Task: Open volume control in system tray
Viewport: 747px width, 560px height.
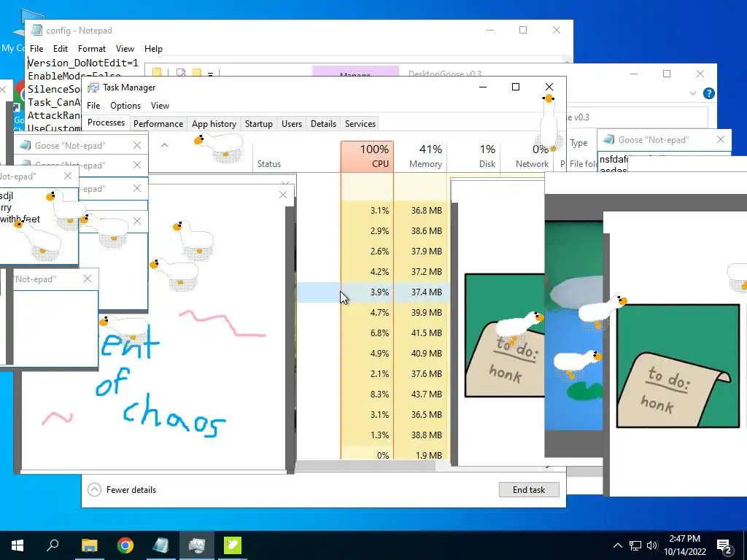Action: coord(652,545)
